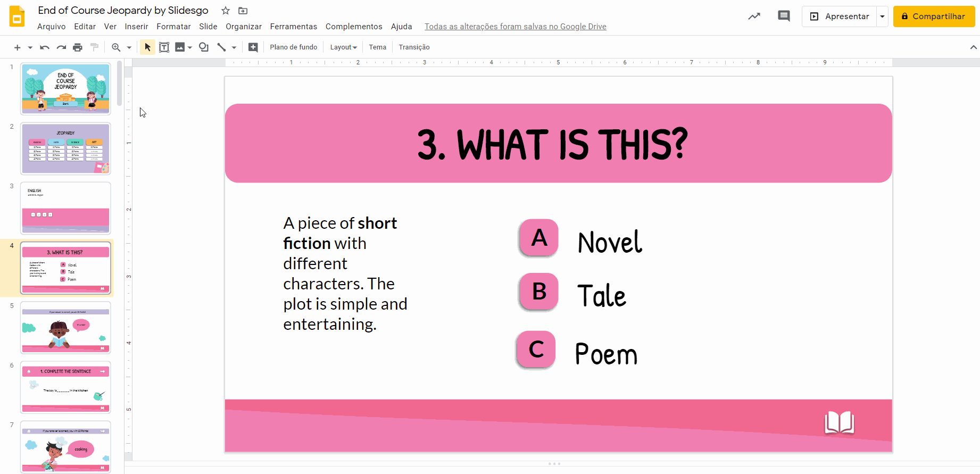This screenshot has height=474, width=980.
Task: Expand line type dropdown arrow
Action: pyautogui.click(x=234, y=47)
